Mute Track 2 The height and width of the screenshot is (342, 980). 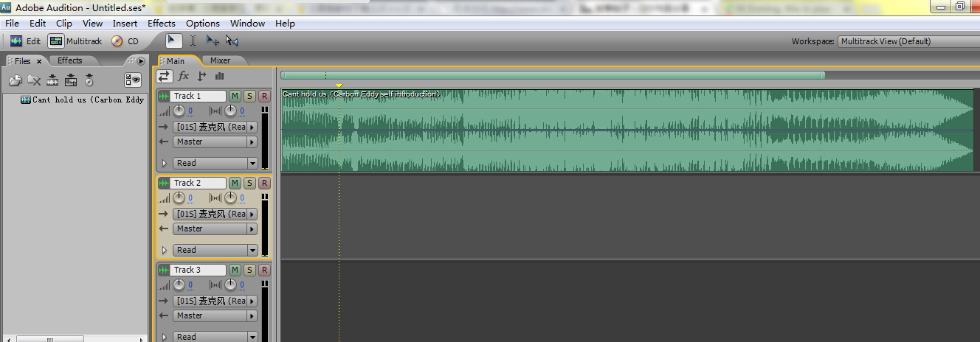pos(235,183)
